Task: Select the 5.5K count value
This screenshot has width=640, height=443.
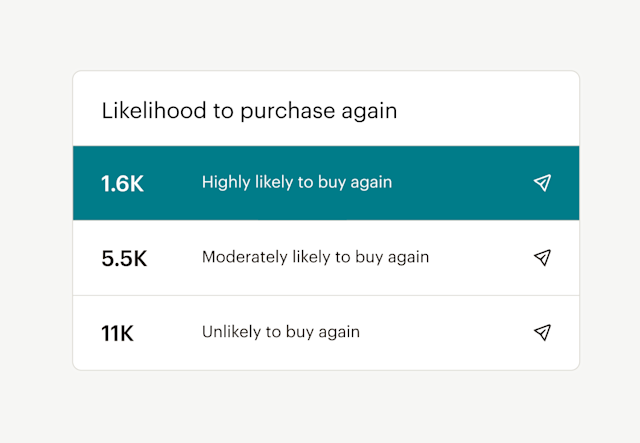Action: pyautogui.click(x=124, y=258)
